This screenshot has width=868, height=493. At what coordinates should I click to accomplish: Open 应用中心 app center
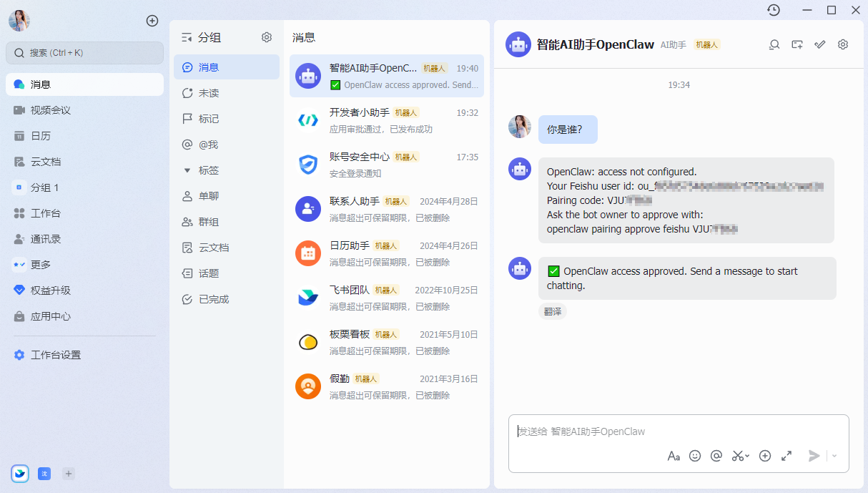pos(84,316)
